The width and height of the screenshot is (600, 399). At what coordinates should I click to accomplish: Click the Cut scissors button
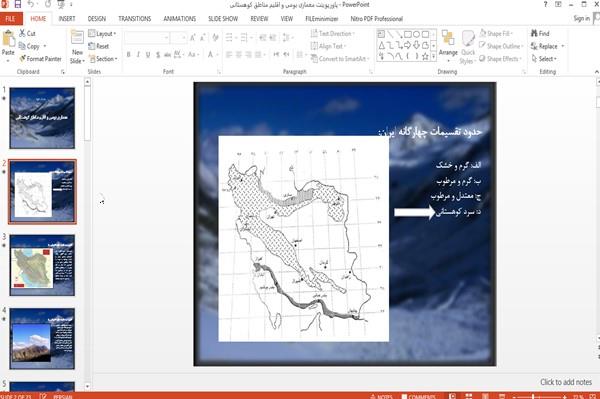coord(28,33)
